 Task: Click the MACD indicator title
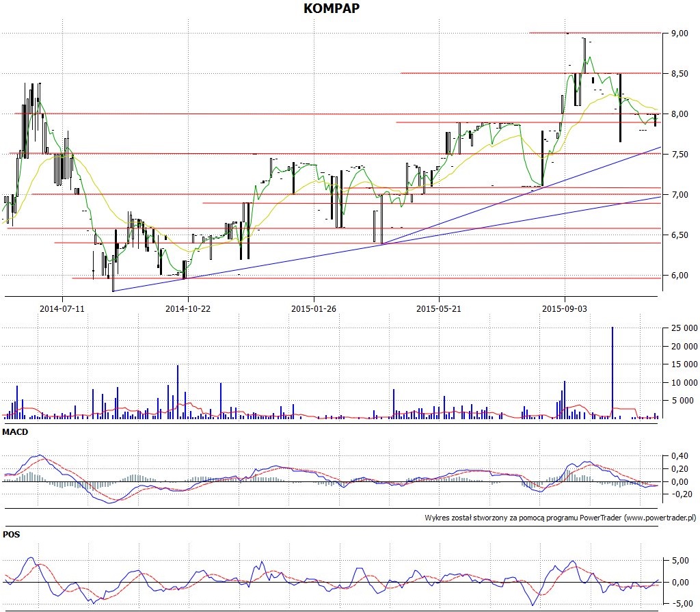click(15, 432)
